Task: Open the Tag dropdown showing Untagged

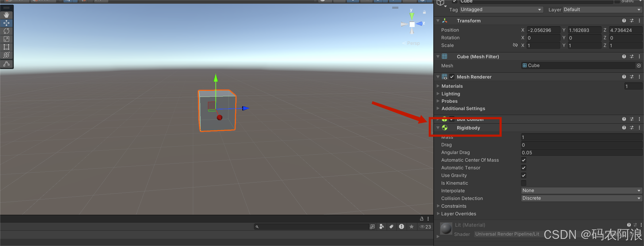Action: click(x=501, y=10)
